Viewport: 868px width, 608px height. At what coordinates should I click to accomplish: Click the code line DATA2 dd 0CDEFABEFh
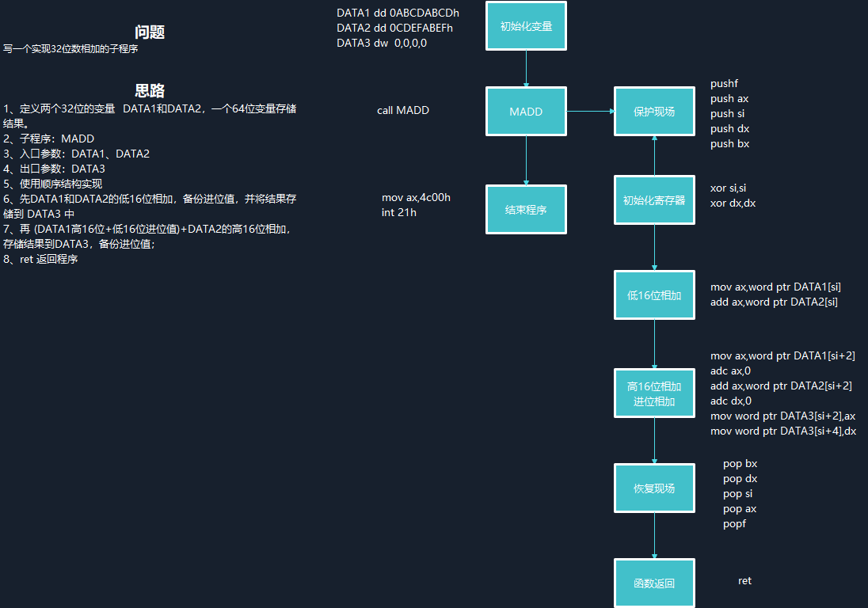pyautogui.click(x=394, y=28)
